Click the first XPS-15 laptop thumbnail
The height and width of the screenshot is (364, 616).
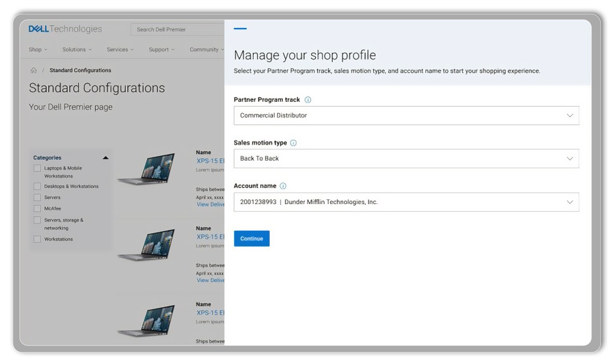coord(147,169)
